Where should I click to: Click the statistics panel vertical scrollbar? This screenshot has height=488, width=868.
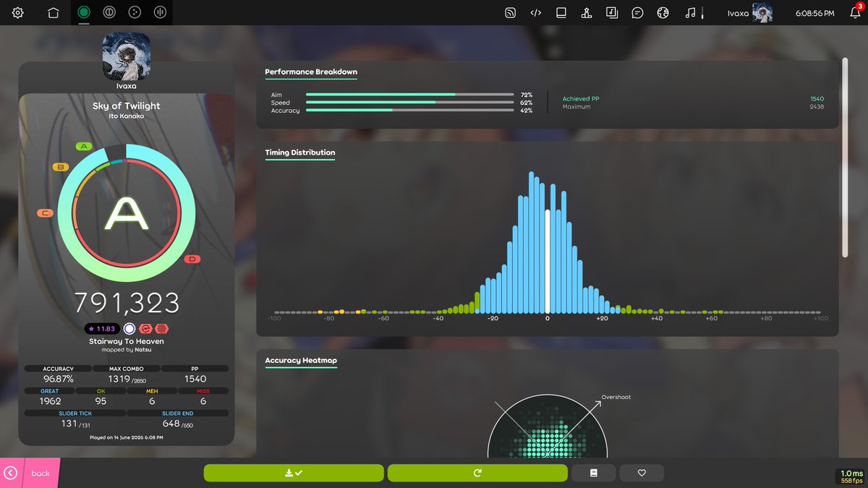tap(844, 157)
